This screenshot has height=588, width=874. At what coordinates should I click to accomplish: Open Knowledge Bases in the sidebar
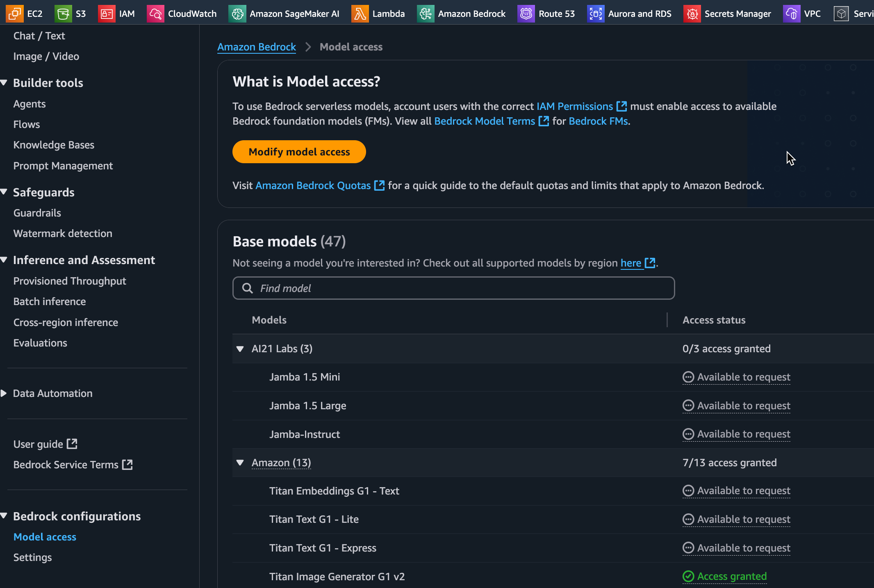54,145
